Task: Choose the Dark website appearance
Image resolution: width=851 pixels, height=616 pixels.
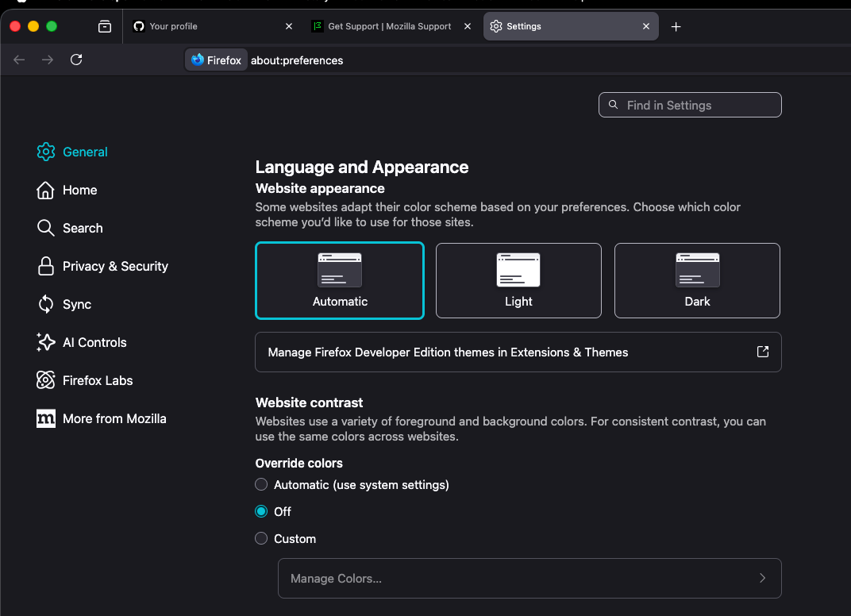Action: point(697,280)
